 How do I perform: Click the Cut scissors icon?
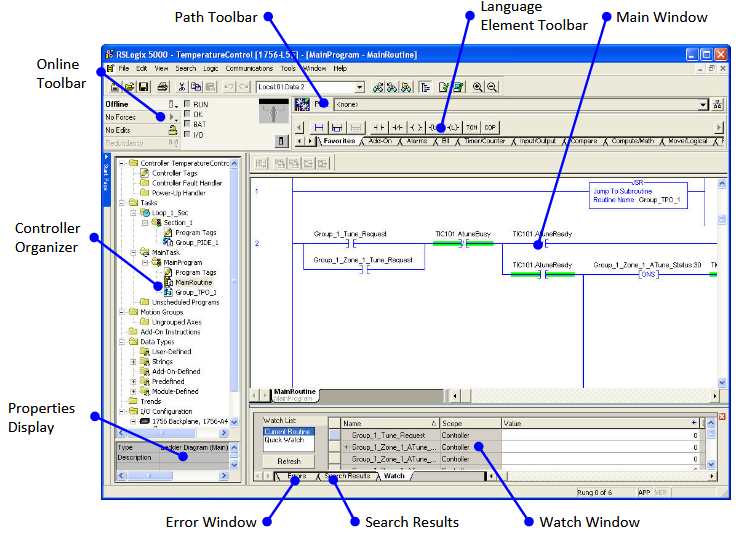[182, 87]
